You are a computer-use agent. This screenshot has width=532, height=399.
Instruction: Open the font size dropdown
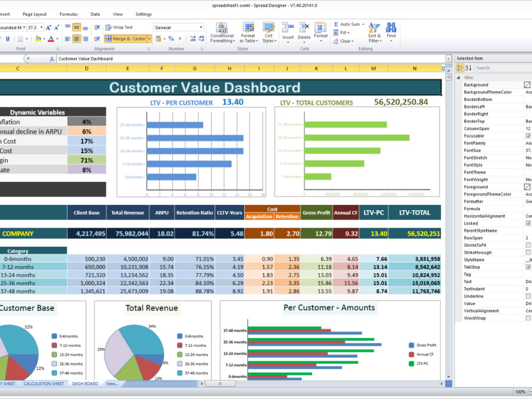41,28
